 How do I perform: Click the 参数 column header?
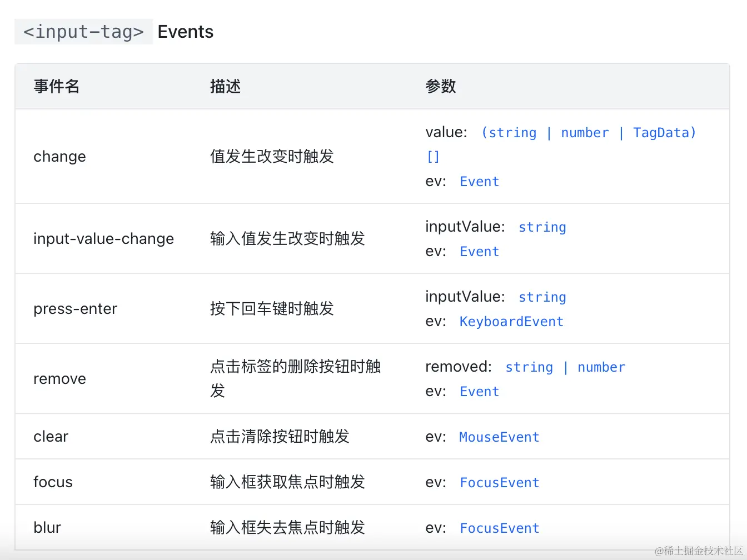[x=440, y=86]
